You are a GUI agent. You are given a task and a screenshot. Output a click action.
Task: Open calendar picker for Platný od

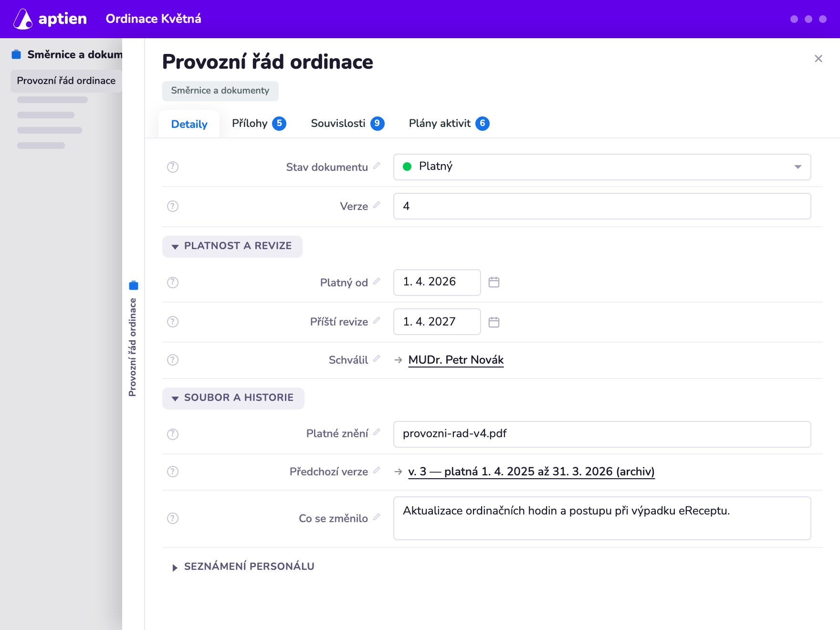(x=494, y=282)
